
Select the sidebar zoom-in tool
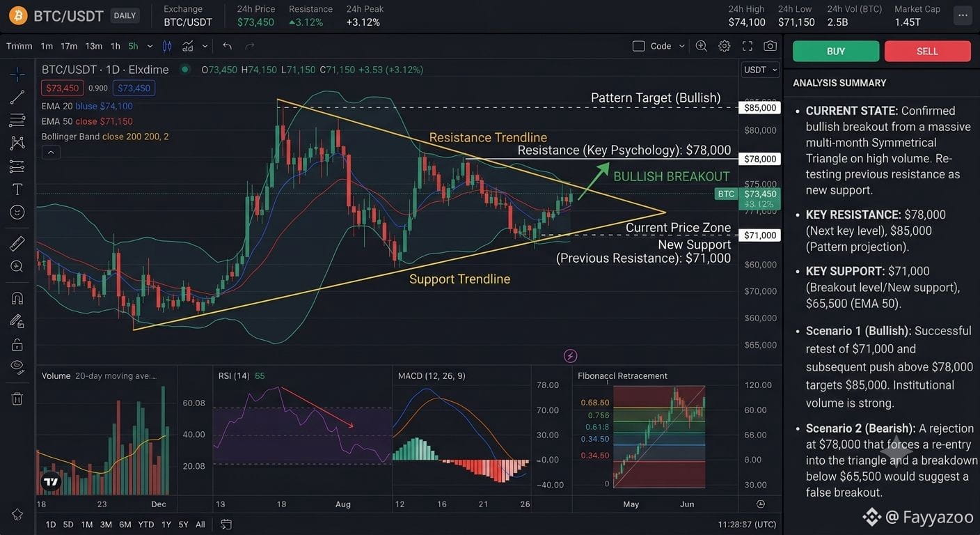tap(17, 266)
